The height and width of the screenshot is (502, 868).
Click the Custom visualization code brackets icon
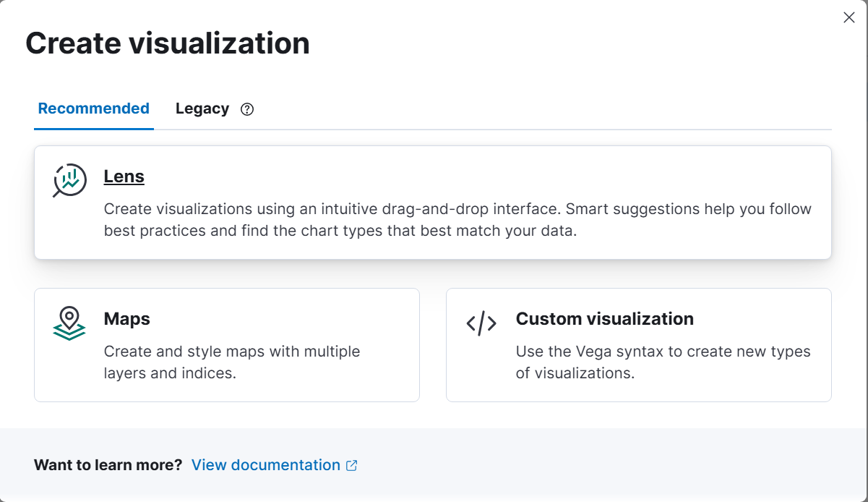click(481, 323)
